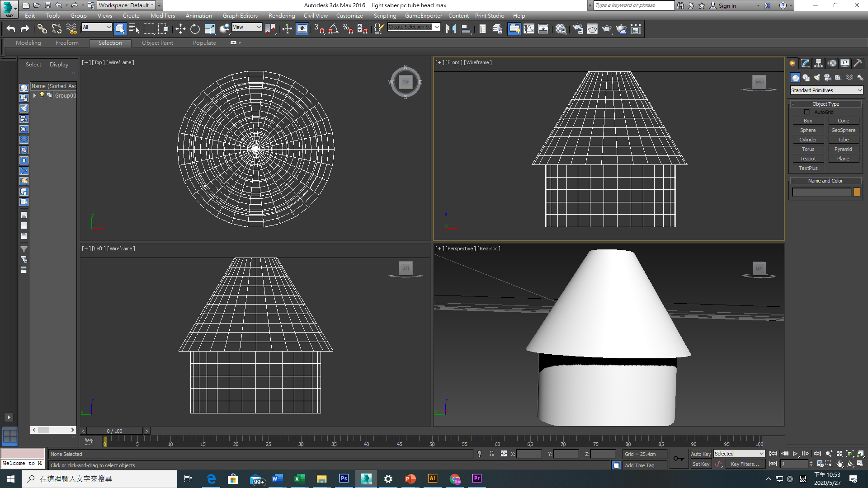The height and width of the screenshot is (488, 868).
Task: Open the Hierarchy panel tab
Action: tap(819, 63)
